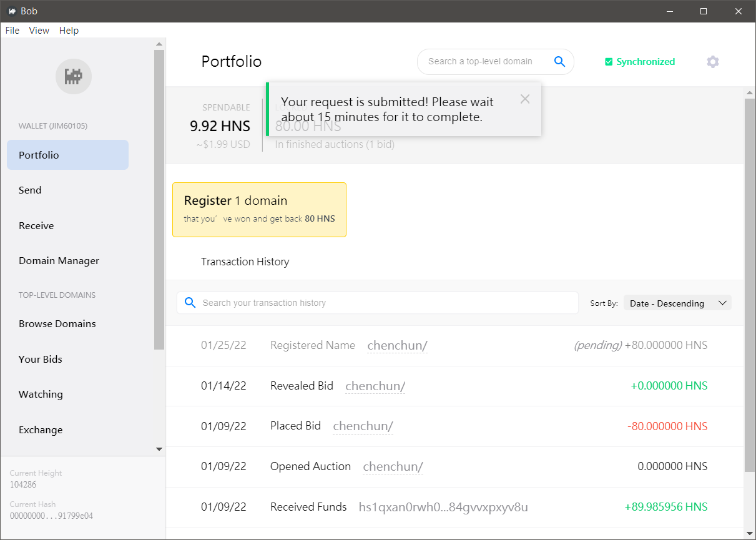
Task: Open the Help menu
Action: [x=69, y=31]
